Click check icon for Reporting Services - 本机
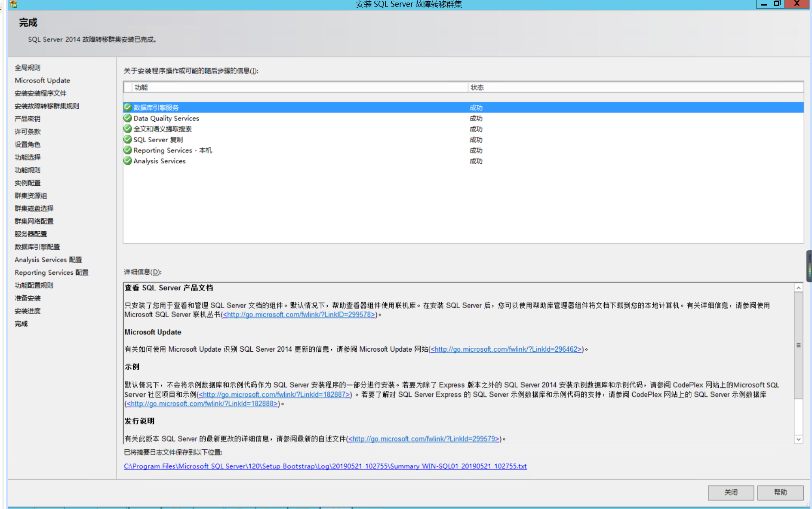This screenshot has height=509, width=812. click(x=128, y=150)
